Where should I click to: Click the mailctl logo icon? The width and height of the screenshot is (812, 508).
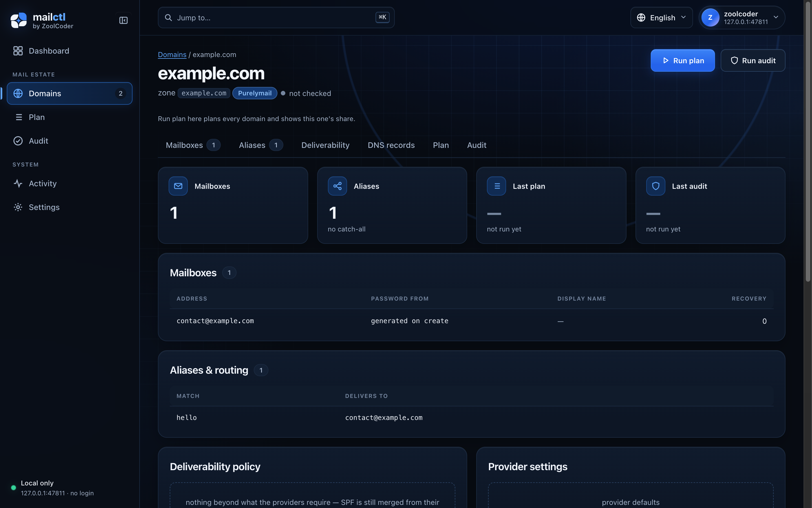pyautogui.click(x=18, y=20)
